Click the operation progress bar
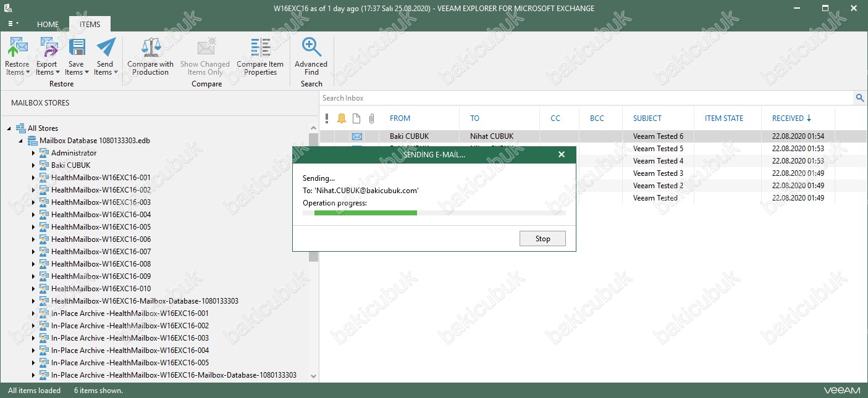 pos(434,213)
